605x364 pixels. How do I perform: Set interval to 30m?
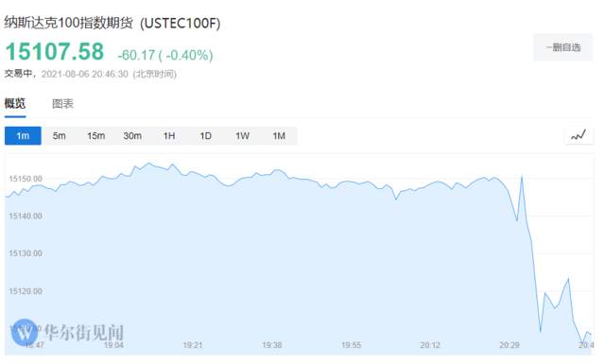pyautogui.click(x=132, y=136)
